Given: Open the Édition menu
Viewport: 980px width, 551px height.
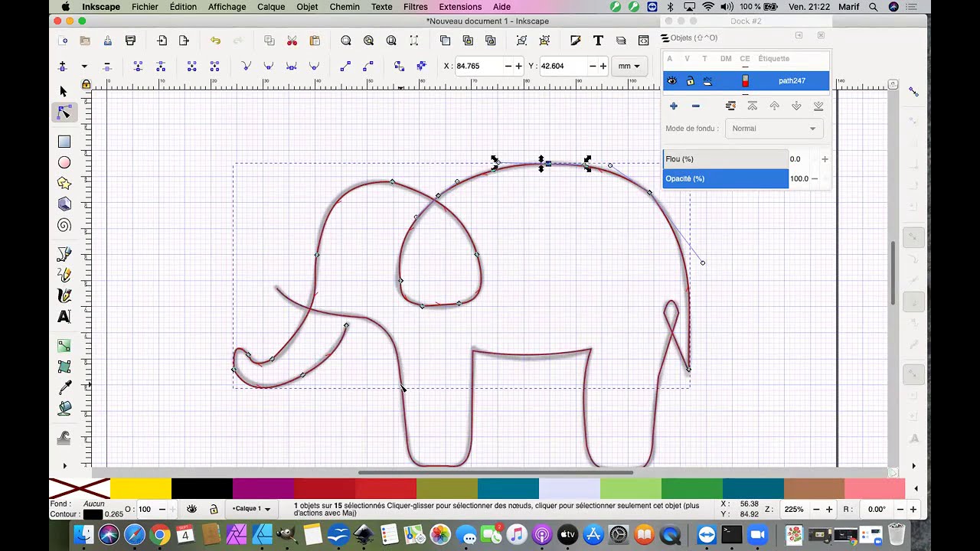Looking at the screenshot, I should [x=183, y=7].
